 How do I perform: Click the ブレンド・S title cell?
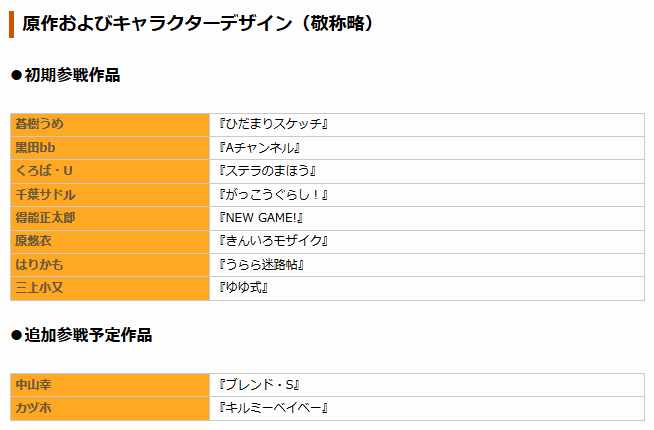(427, 385)
